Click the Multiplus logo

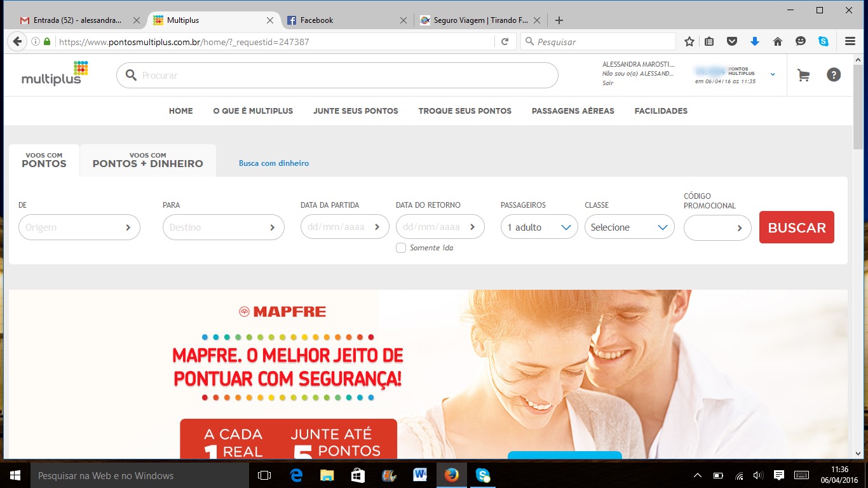pyautogui.click(x=55, y=74)
